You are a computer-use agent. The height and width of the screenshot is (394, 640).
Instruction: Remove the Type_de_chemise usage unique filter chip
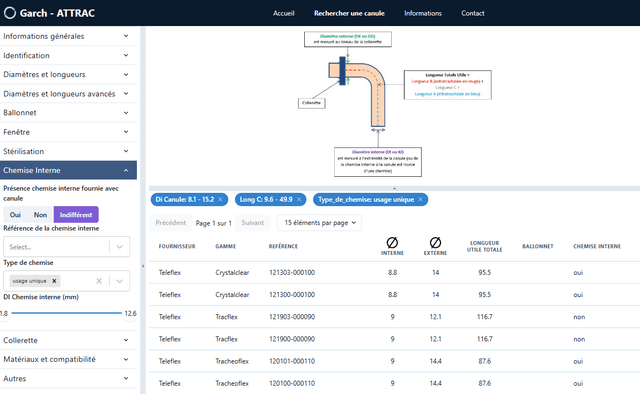pos(420,200)
